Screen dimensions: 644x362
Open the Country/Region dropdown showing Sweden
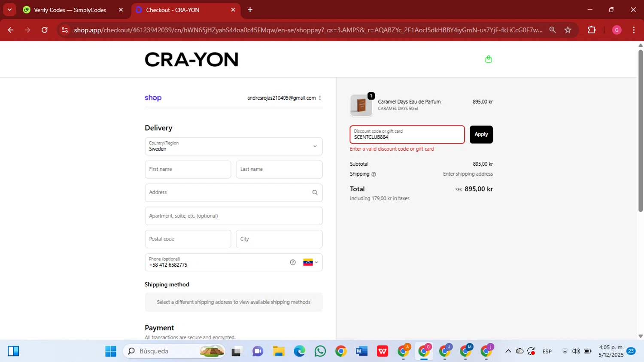point(234,146)
